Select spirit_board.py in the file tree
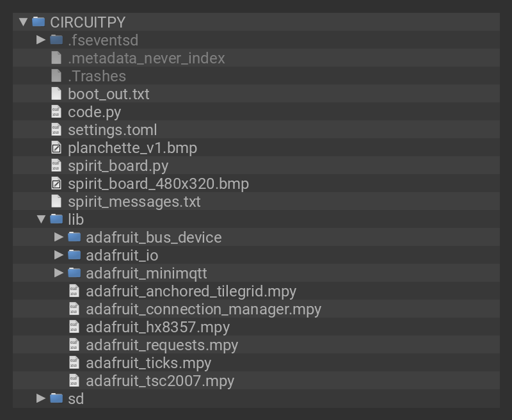Image resolution: width=512 pixels, height=420 pixels. [x=118, y=166]
